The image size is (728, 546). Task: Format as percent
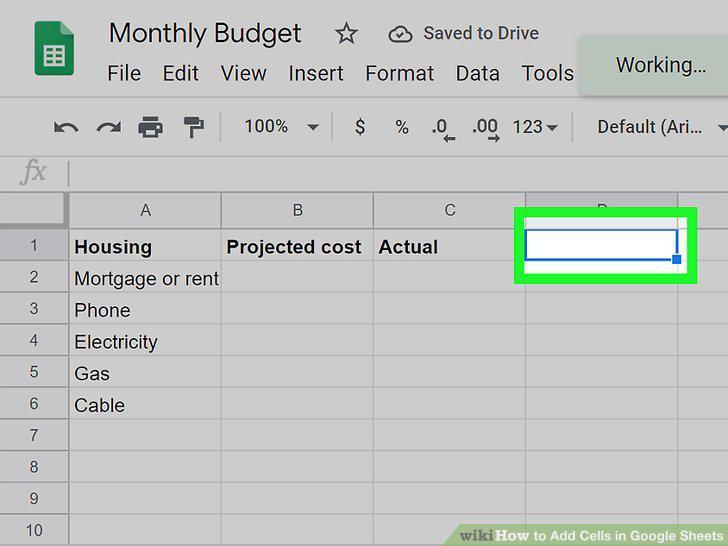pyautogui.click(x=402, y=127)
